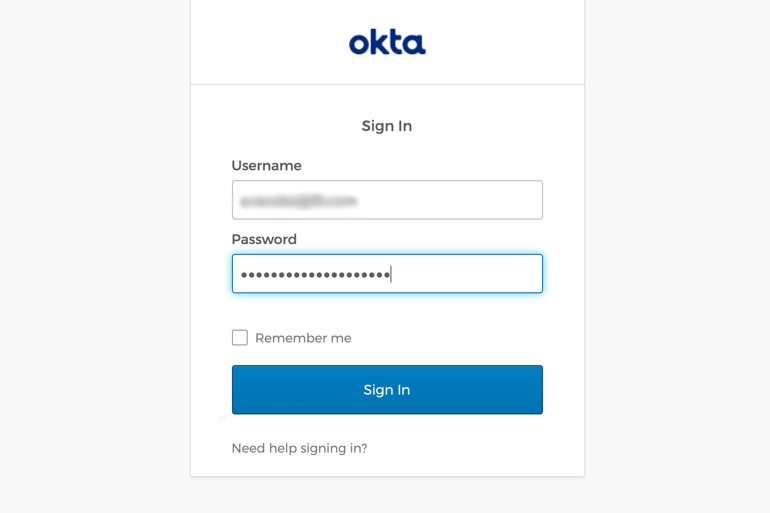The height and width of the screenshot is (513, 770).
Task: Focus the Password input field
Action: tap(387, 274)
